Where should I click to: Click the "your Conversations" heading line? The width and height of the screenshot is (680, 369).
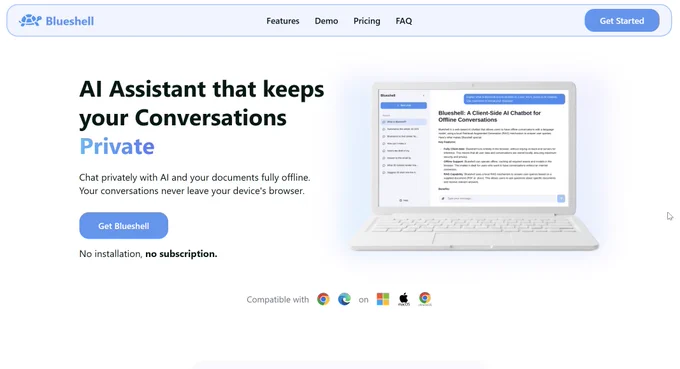(x=183, y=118)
